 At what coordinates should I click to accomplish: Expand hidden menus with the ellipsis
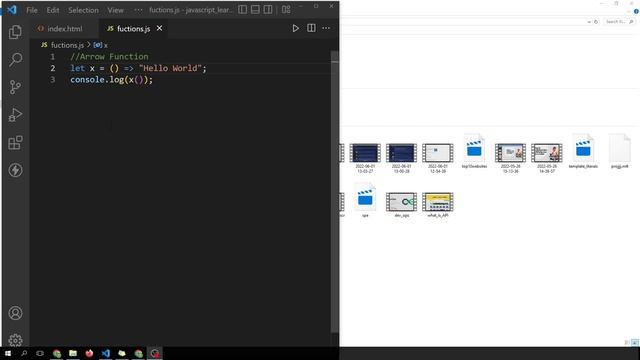(138, 10)
